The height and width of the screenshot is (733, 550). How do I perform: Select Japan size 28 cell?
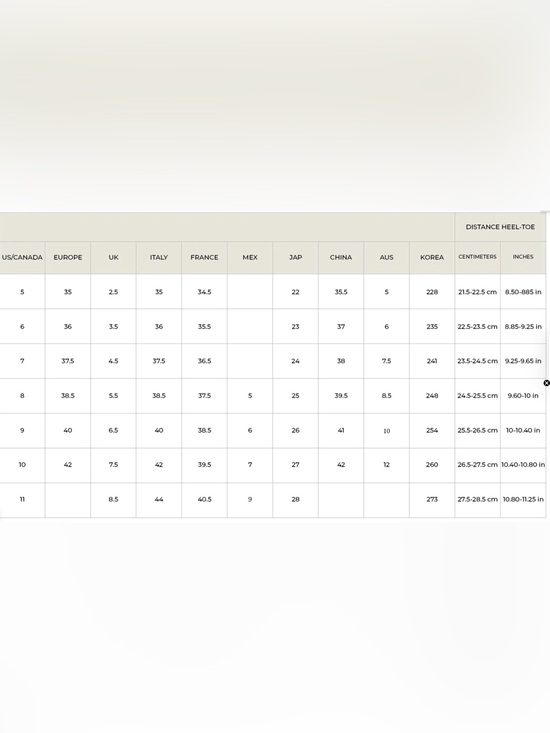[x=295, y=499]
